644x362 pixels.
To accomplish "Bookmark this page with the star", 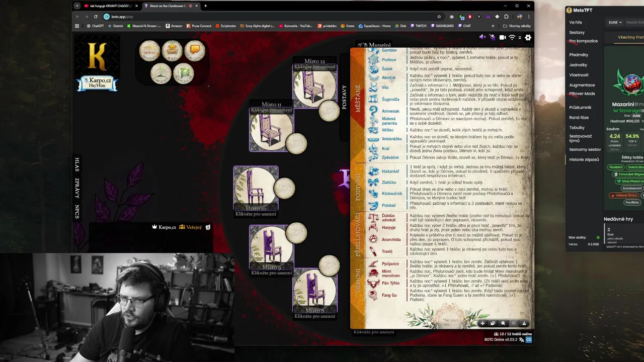I will 439,17.
